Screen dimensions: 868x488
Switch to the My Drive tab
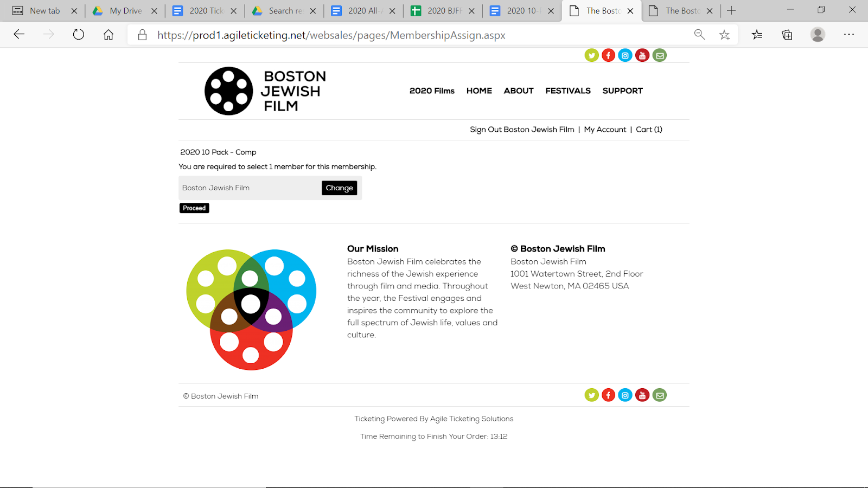[125, 11]
